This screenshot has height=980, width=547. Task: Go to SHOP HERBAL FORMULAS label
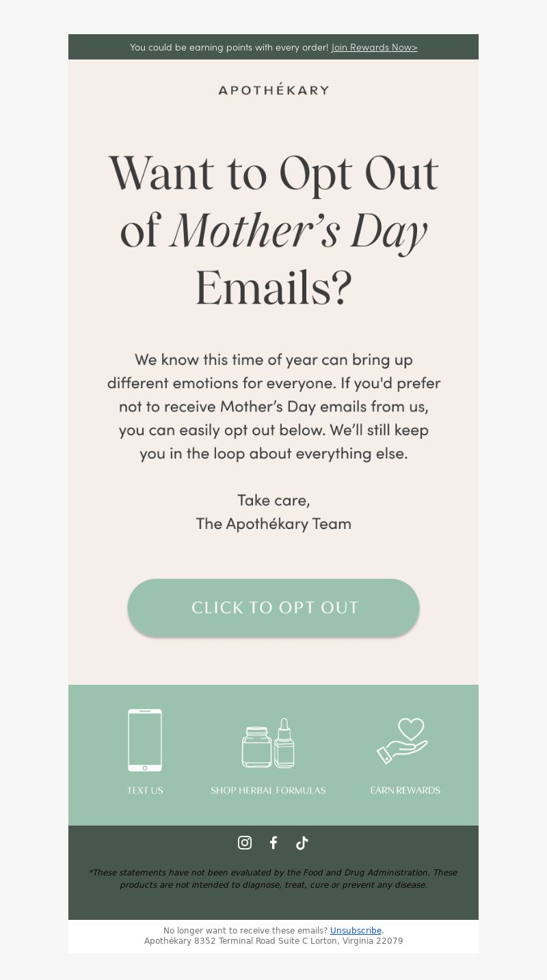(268, 790)
